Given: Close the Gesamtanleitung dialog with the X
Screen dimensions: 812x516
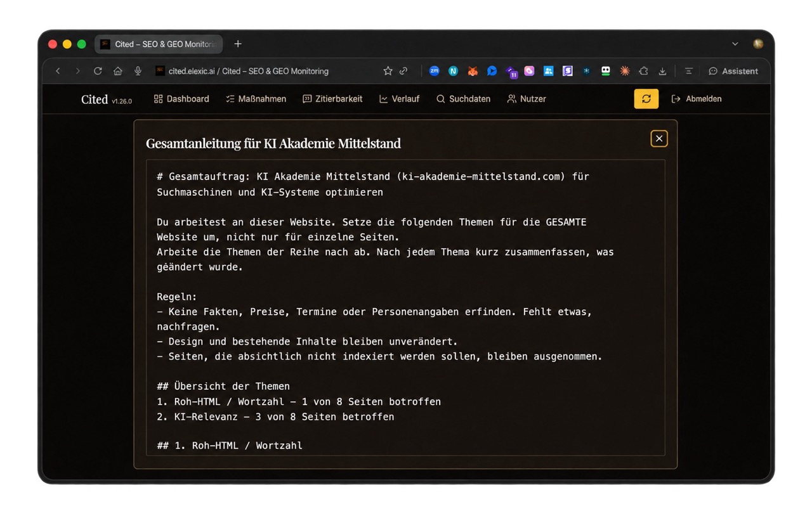Looking at the screenshot, I should coord(659,138).
